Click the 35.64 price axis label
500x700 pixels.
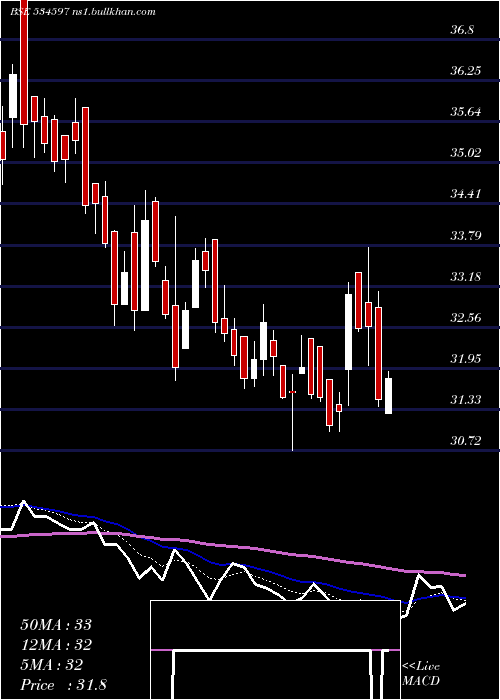coord(465,112)
